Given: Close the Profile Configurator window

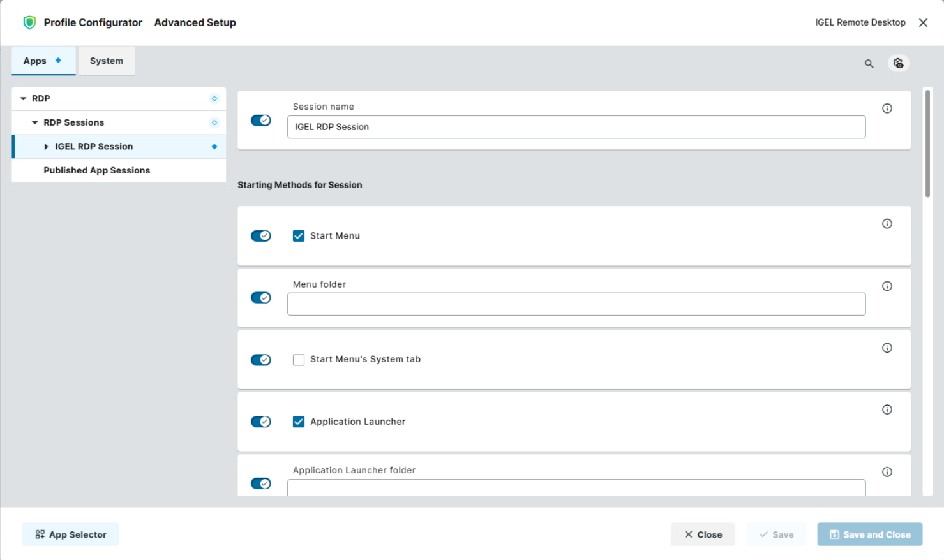Looking at the screenshot, I should click(923, 23).
